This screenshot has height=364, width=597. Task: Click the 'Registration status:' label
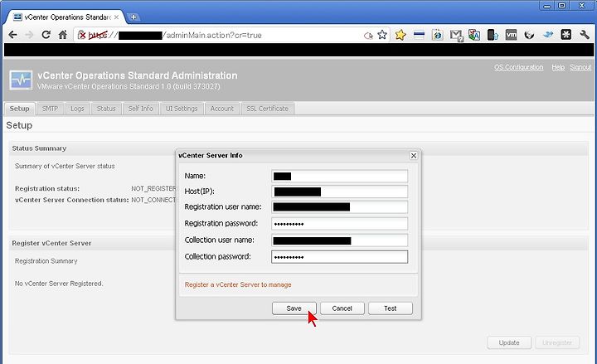pyautogui.click(x=47, y=188)
